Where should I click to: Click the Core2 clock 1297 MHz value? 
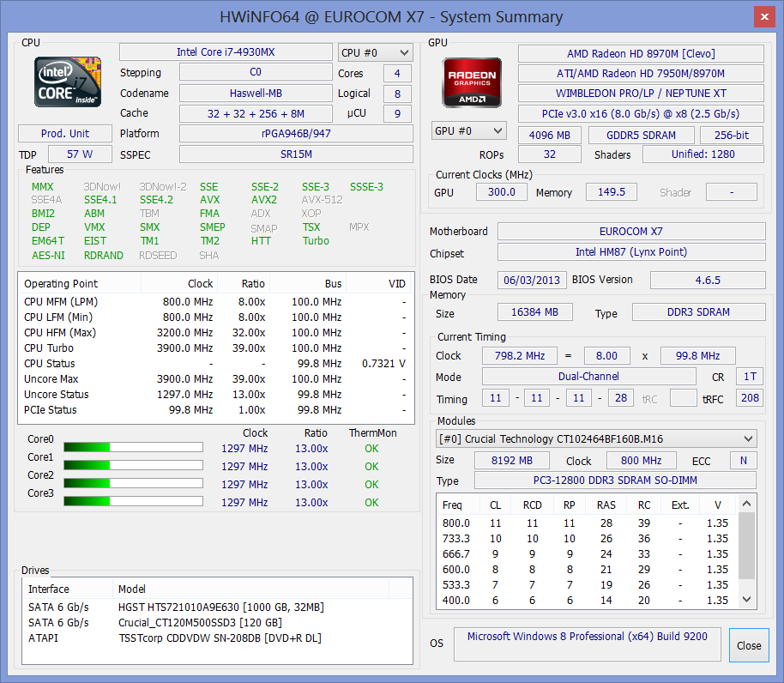244,484
